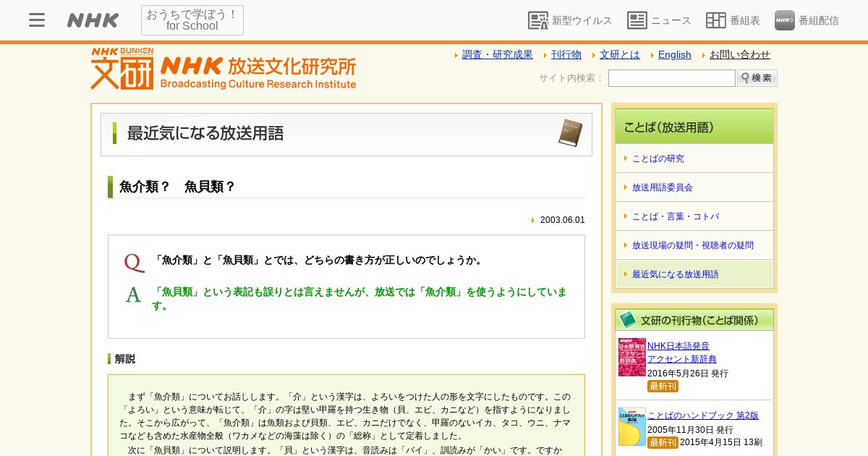The image size is (868, 456).
Task: Open the NHK日本語発音 アクセント新辞典 link
Action: (682, 352)
